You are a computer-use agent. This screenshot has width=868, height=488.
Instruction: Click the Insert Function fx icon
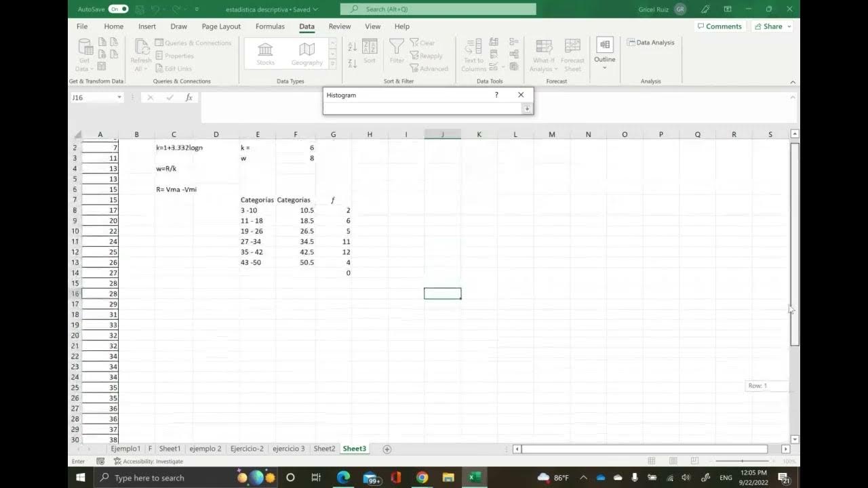tap(189, 98)
